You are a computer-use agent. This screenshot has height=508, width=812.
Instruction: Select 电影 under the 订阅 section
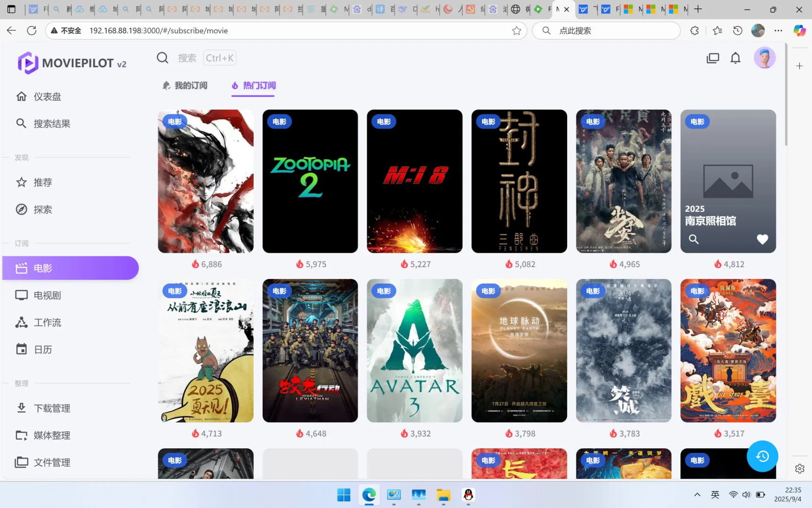pyautogui.click(x=70, y=268)
